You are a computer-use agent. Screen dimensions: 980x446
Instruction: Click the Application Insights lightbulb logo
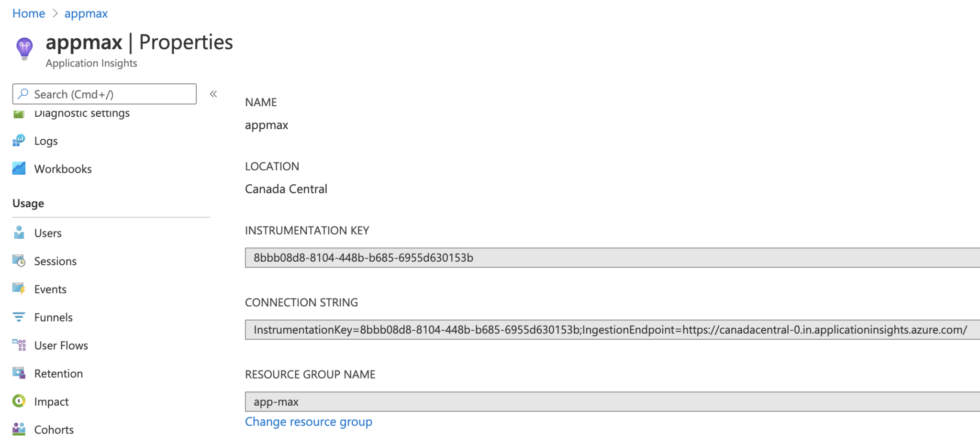pyautogui.click(x=24, y=48)
